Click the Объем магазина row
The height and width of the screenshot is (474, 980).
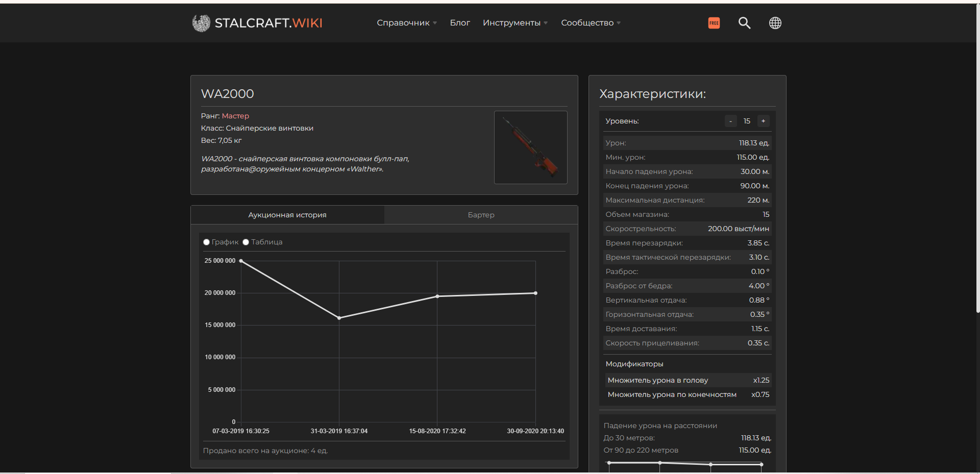click(687, 214)
